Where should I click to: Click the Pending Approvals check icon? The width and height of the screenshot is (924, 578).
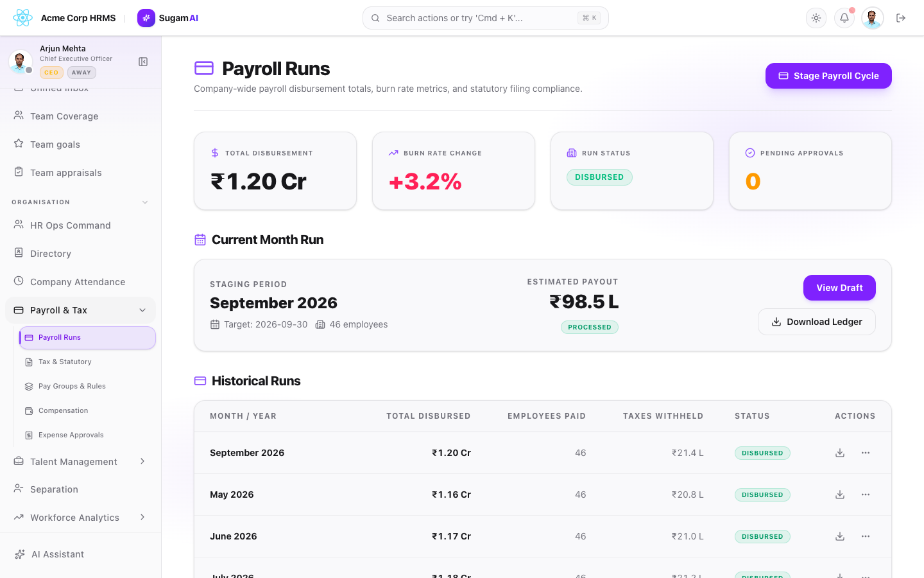(750, 153)
